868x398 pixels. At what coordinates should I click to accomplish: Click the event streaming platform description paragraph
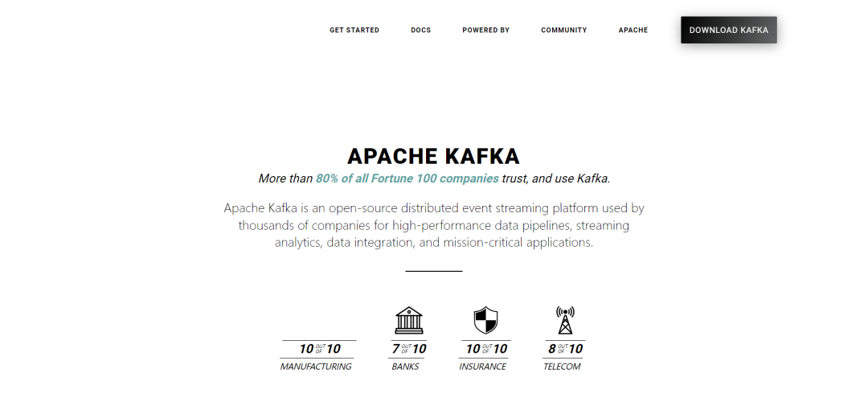(433, 225)
